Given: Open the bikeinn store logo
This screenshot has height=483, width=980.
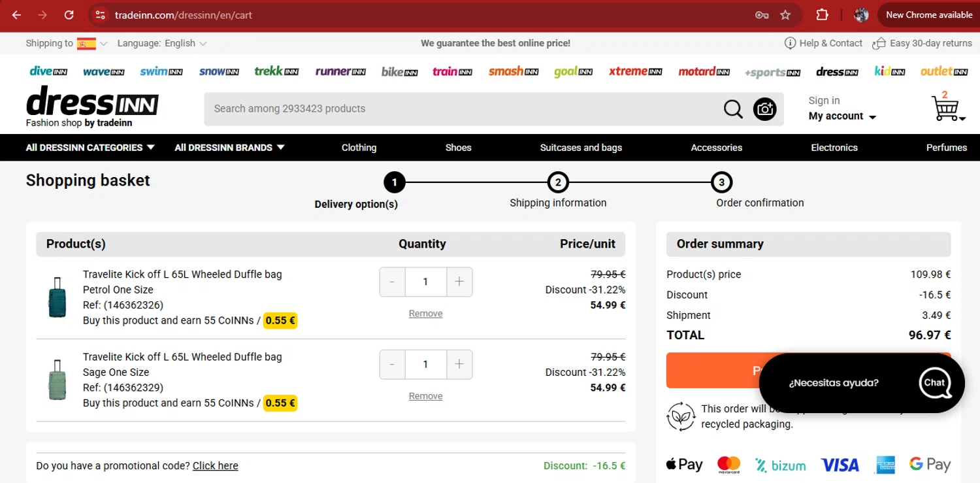Looking at the screenshot, I should click(x=399, y=72).
